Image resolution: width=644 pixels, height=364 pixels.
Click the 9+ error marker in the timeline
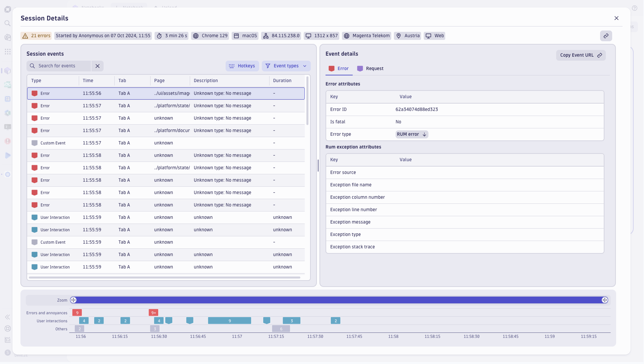[x=154, y=312]
